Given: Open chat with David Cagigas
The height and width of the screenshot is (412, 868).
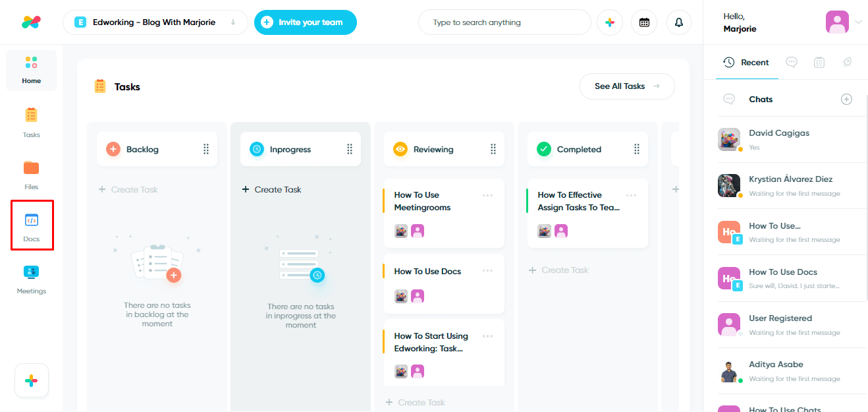Looking at the screenshot, I should pos(790,140).
